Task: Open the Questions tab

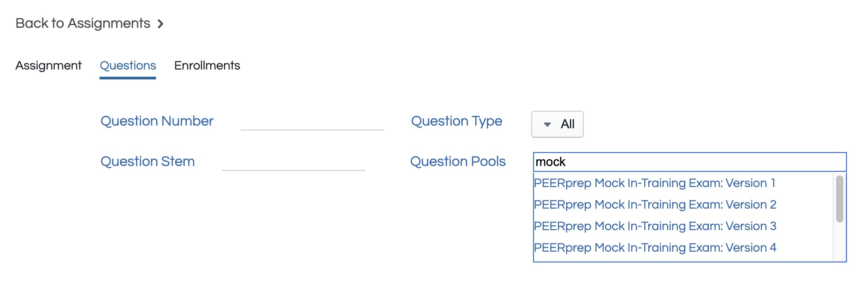Action: click(128, 65)
